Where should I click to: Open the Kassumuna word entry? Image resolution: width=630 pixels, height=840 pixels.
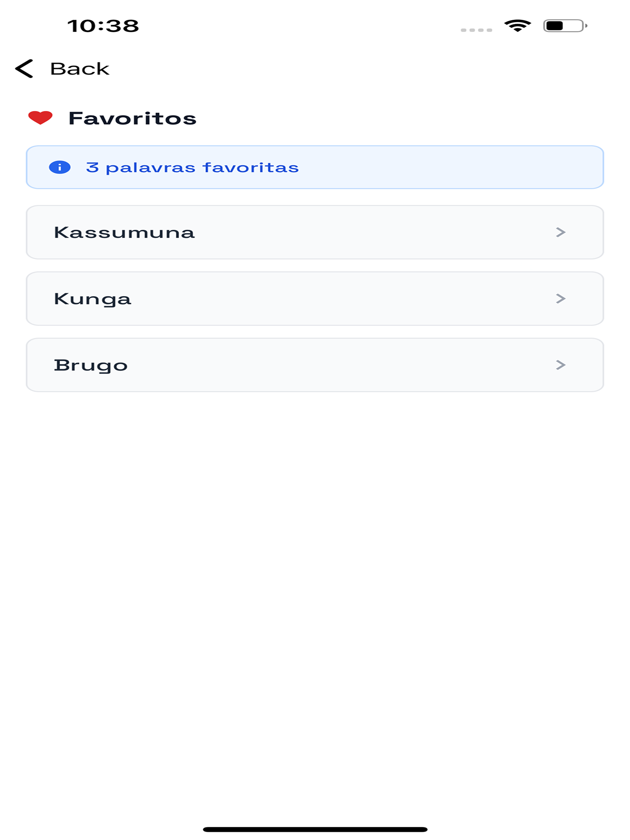[315, 232]
